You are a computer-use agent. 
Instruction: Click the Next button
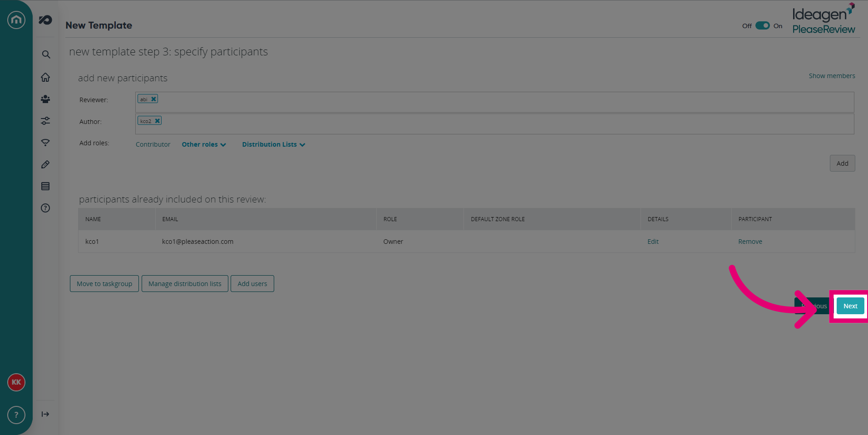coord(850,306)
